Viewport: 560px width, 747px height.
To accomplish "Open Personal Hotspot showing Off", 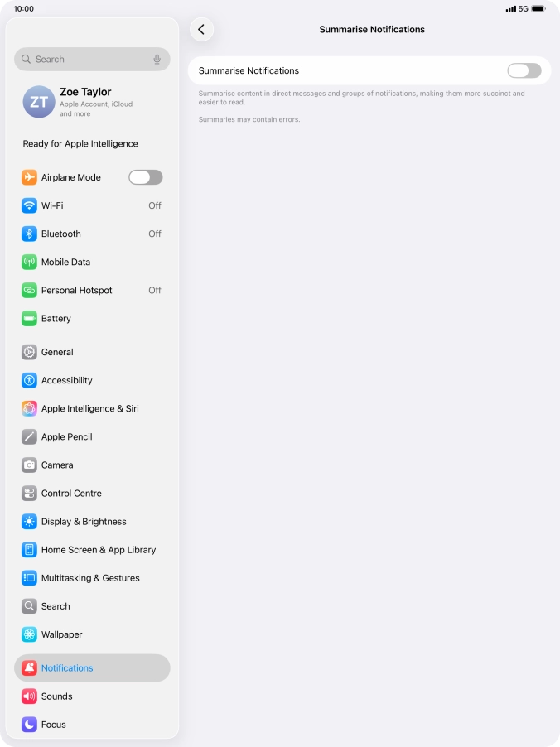I will [92, 291].
